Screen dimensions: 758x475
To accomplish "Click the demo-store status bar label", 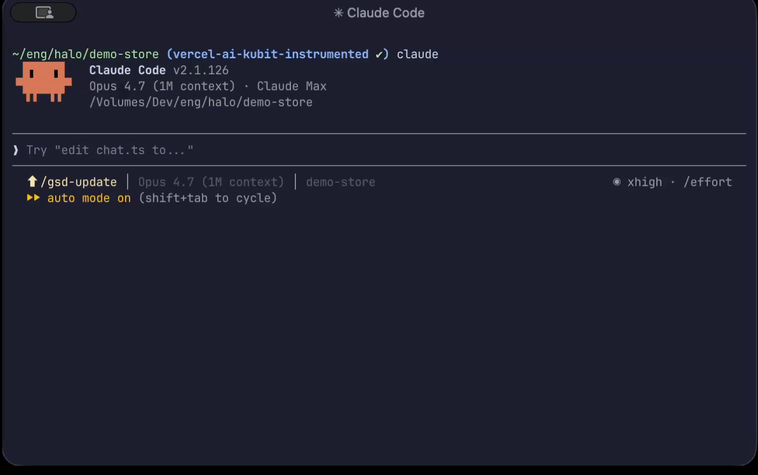I will pyautogui.click(x=340, y=182).
